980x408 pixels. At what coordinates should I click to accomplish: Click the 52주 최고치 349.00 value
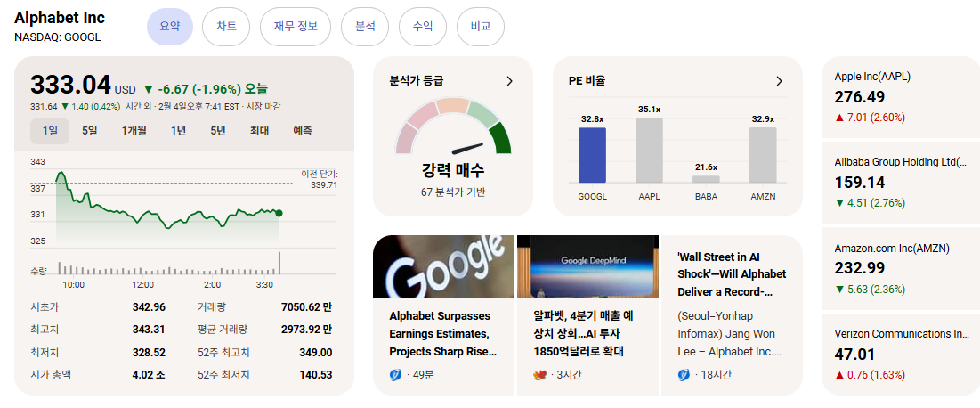click(316, 353)
